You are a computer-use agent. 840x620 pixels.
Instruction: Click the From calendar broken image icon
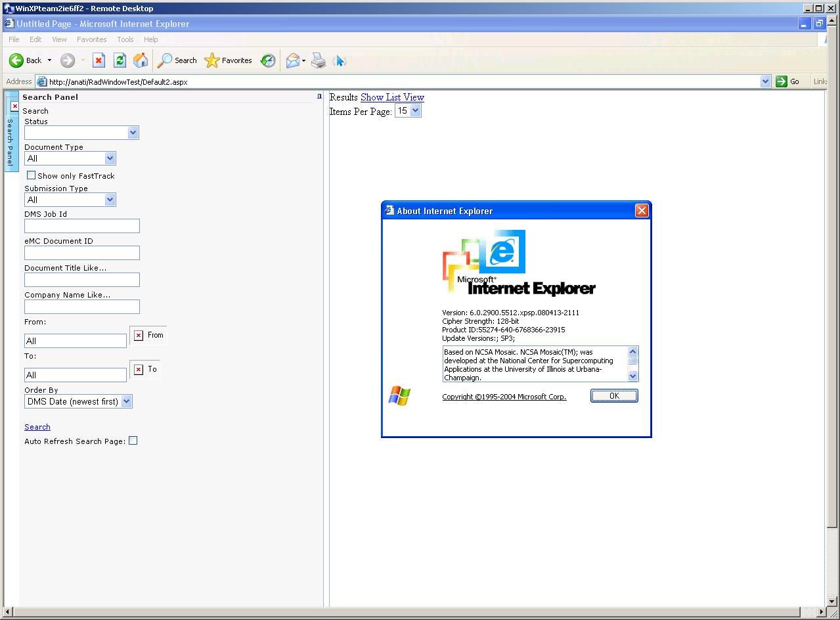139,336
